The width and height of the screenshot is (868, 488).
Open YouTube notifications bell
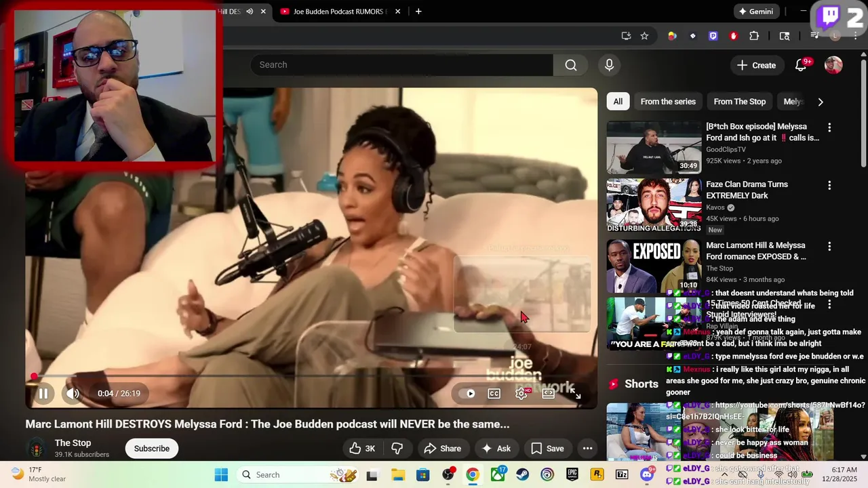pyautogui.click(x=802, y=65)
